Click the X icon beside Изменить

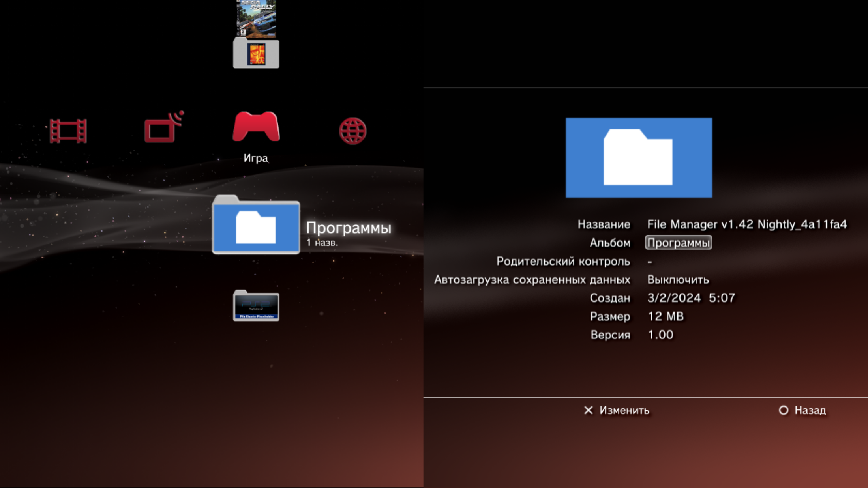588,410
